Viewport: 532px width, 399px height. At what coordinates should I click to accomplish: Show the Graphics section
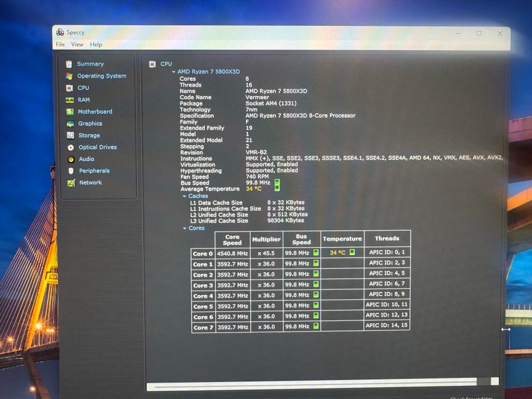[x=90, y=124]
